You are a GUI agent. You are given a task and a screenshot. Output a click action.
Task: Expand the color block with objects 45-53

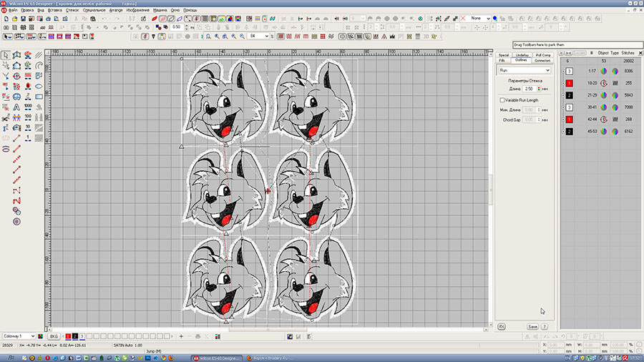click(562, 132)
